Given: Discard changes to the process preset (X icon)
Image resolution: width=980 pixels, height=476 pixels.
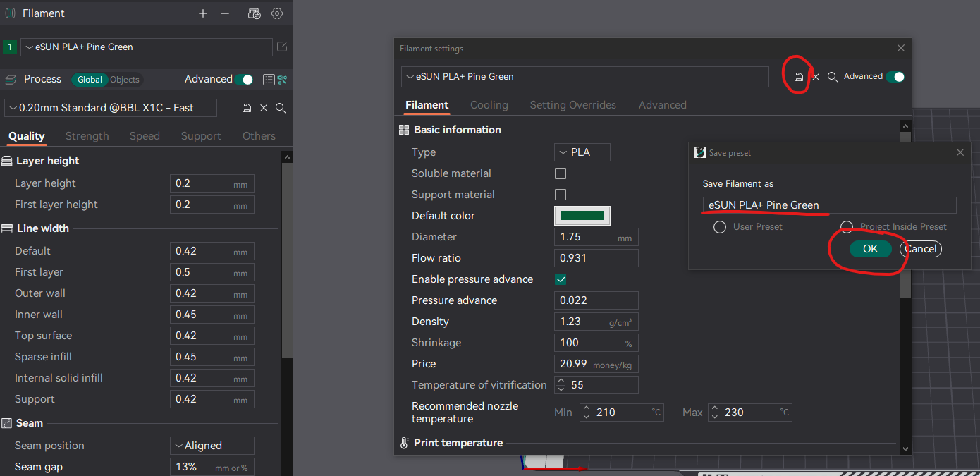Looking at the screenshot, I should pos(264,108).
